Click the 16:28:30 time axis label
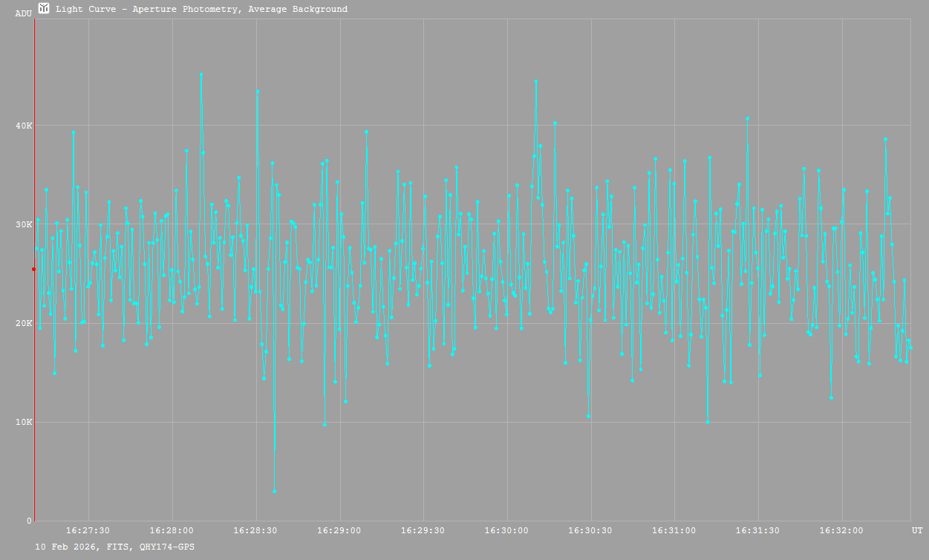The width and height of the screenshot is (929, 560). (x=256, y=530)
